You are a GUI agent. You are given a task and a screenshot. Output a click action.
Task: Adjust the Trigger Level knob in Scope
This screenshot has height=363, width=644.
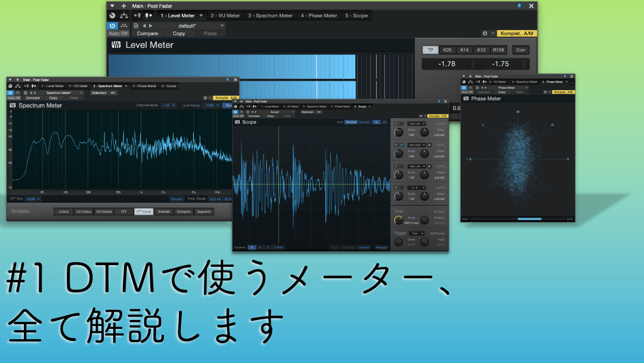[398, 242]
